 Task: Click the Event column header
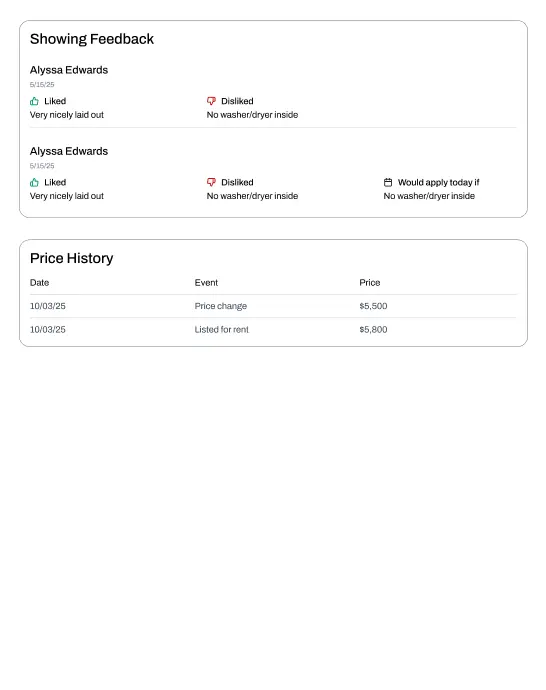point(206,283)
